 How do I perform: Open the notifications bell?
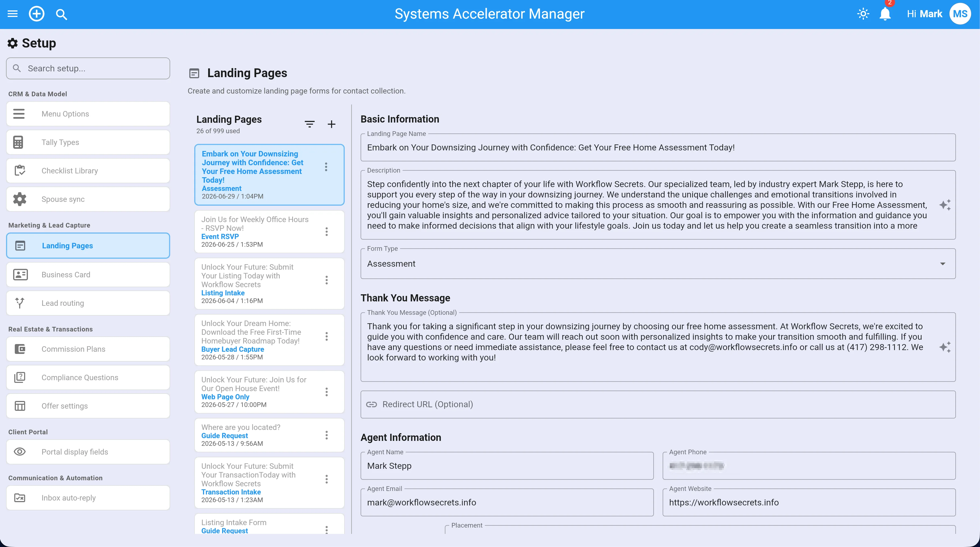pos(885,14)
